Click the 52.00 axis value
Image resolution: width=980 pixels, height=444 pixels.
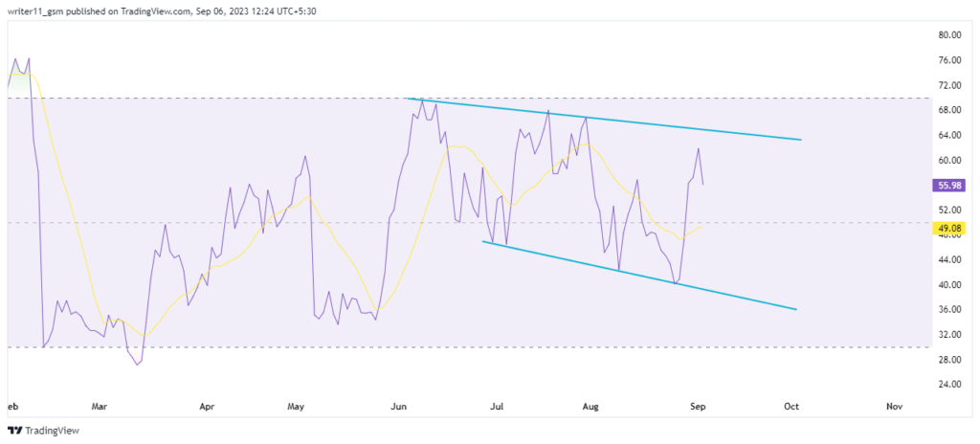948,210
